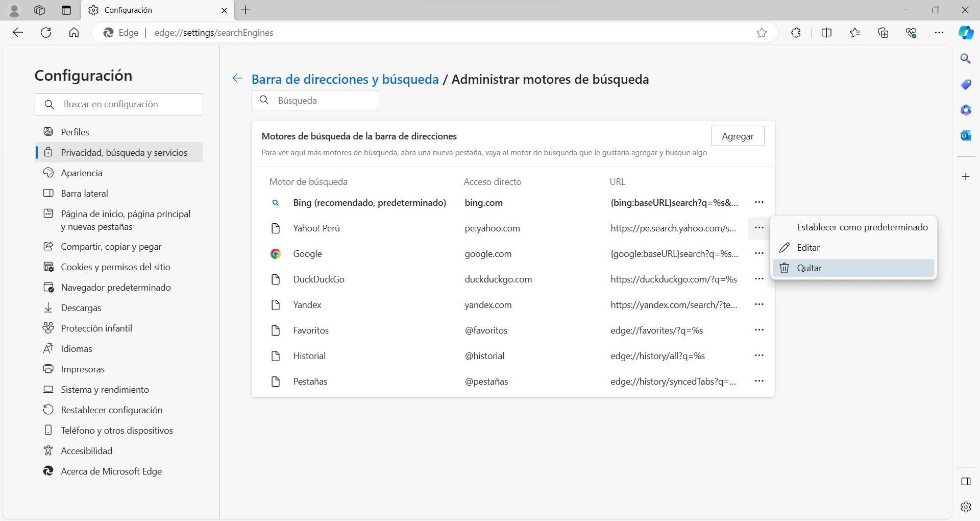
Task: Open Sistema y rendimiento section
Action: click(x=119, y=389)
